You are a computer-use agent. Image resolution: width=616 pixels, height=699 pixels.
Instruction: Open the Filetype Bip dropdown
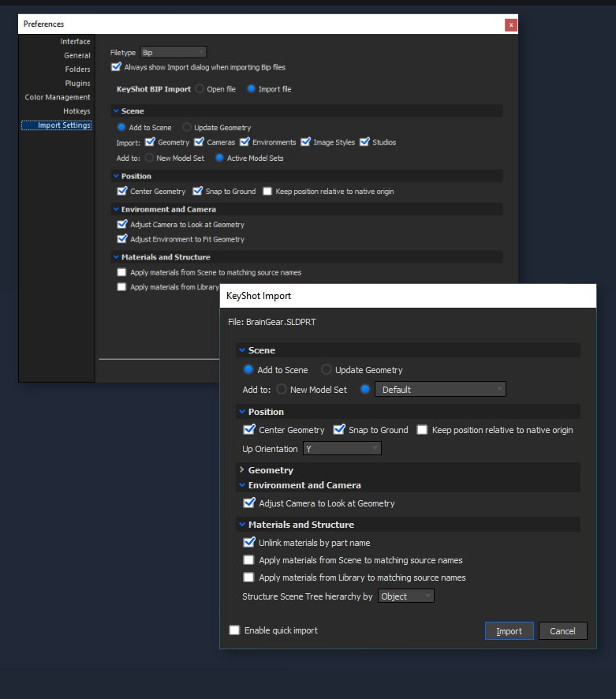(x=173, y=53)
